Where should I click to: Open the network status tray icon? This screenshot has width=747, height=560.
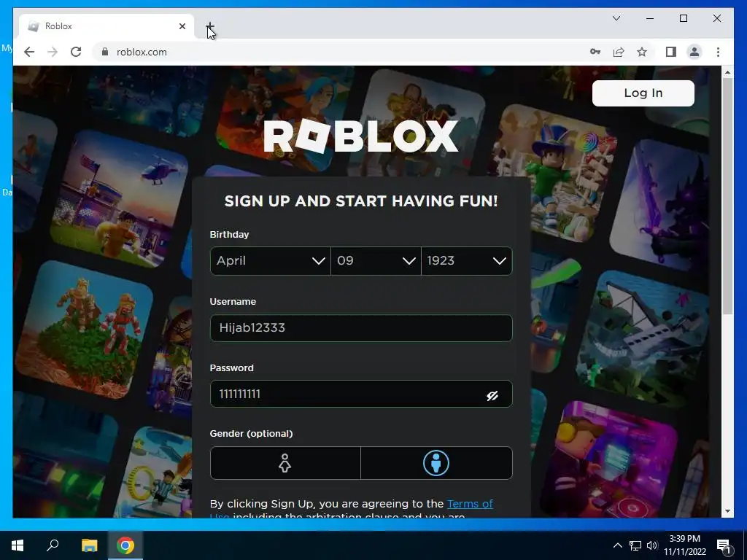point(635,545)
